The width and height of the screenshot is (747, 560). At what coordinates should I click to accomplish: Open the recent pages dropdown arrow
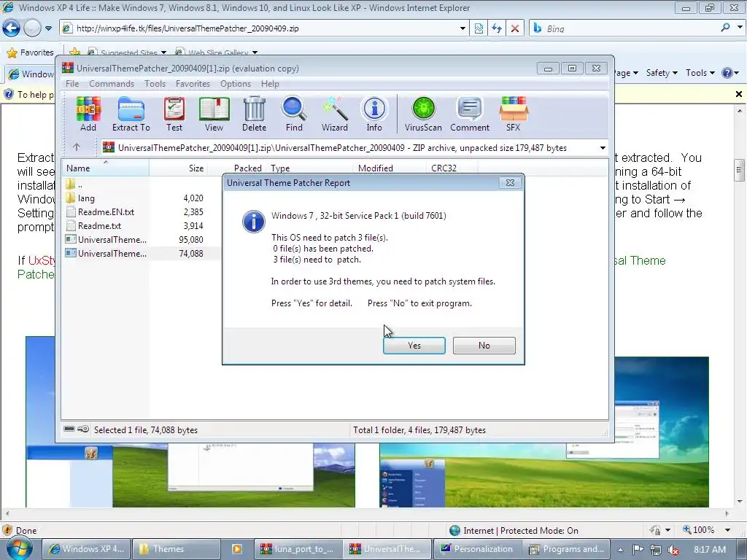tap(49, 28)
